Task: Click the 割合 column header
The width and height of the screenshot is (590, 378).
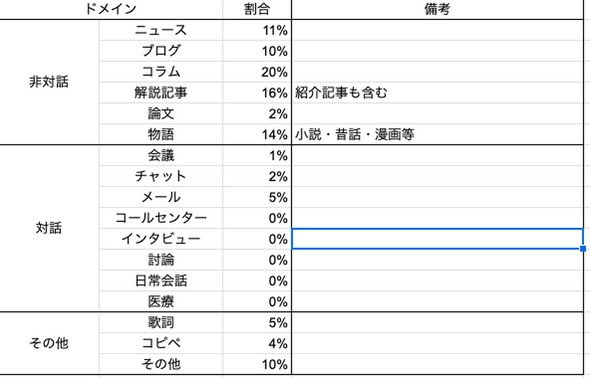Action: (257, 9)
